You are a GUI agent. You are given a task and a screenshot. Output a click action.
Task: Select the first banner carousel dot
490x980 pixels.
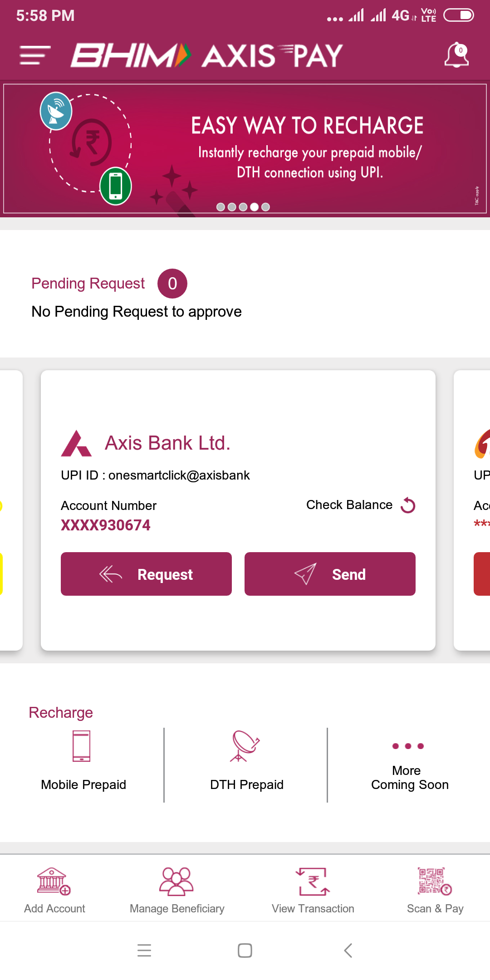click(221, 207)
